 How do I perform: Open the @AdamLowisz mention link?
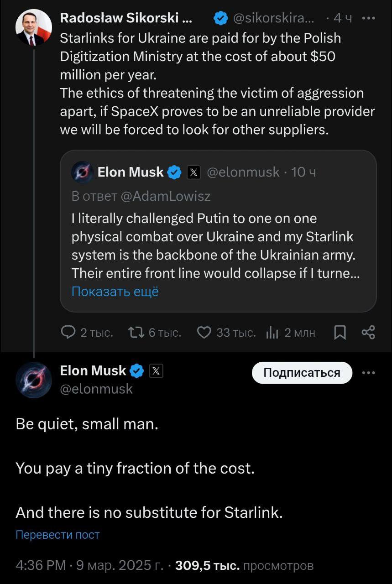click(165, 196)
